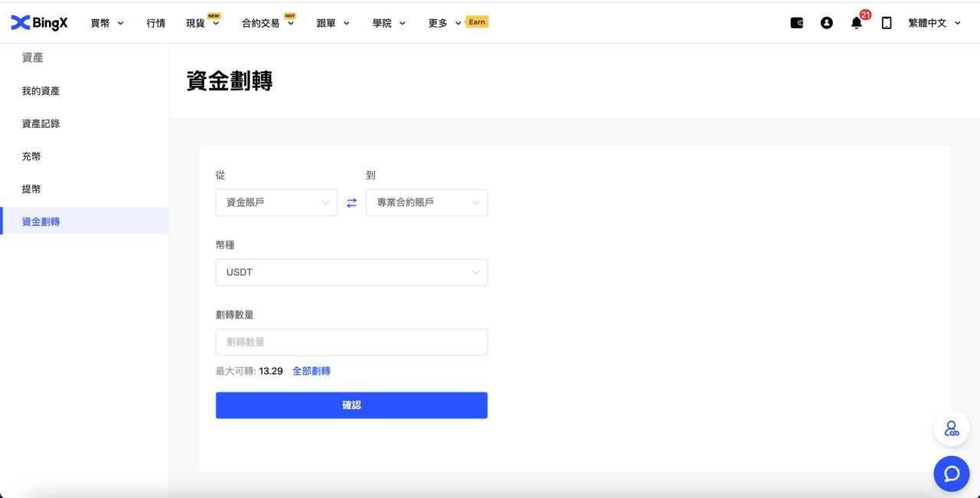Click the 全部劃轉 link
The width and height of the screenshot is (980, 498).
[x=311, y=371]
